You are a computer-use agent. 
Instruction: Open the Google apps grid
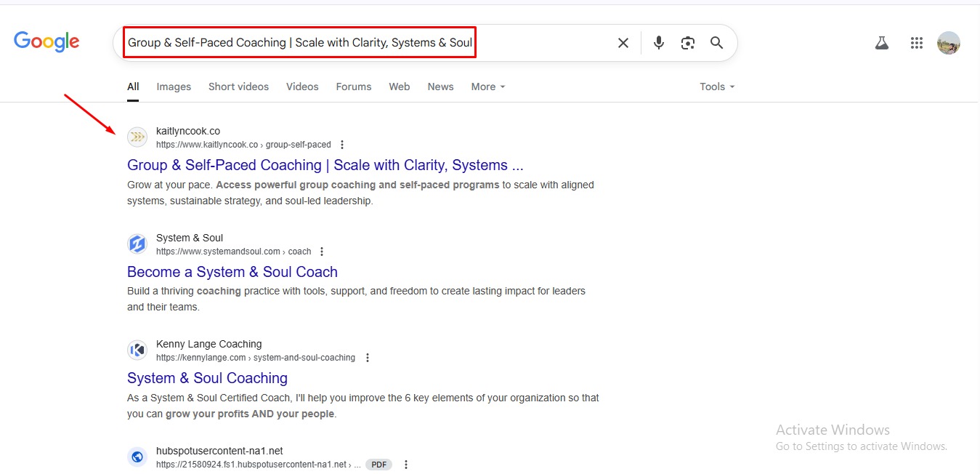pos(916,43)
